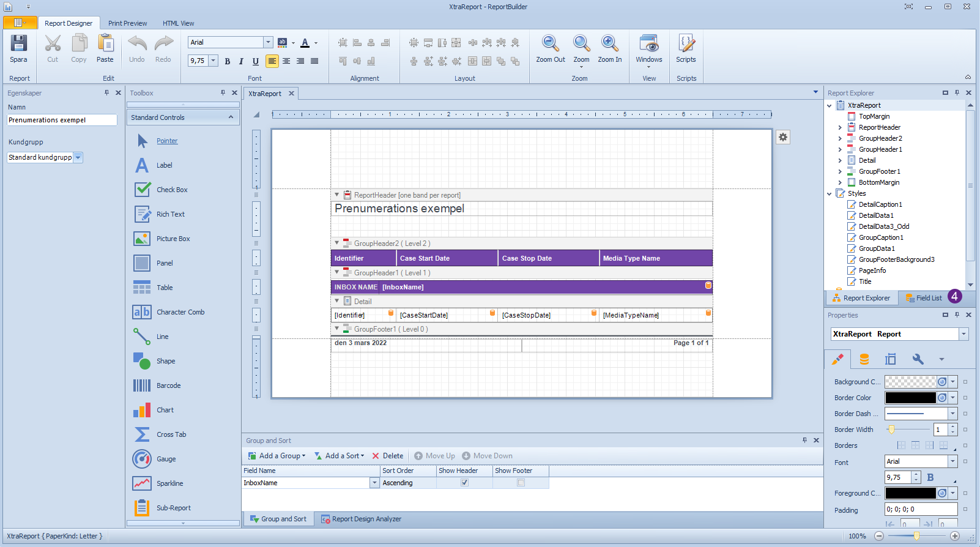Toggle justify text alignment button

314,61
